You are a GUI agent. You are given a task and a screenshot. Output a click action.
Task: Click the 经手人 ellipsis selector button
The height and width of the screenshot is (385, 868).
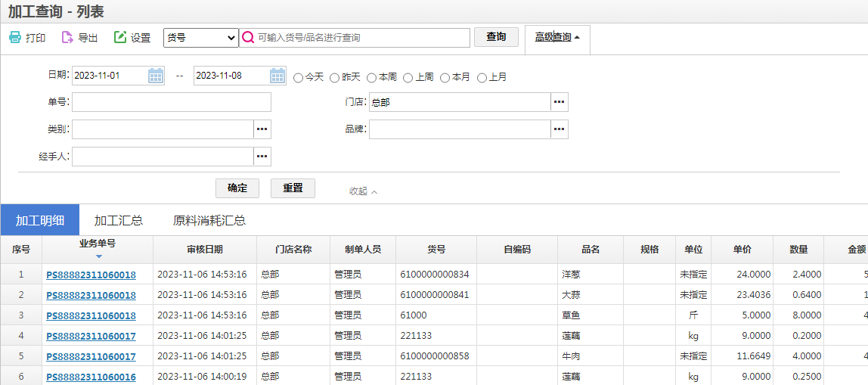point(262,157)
